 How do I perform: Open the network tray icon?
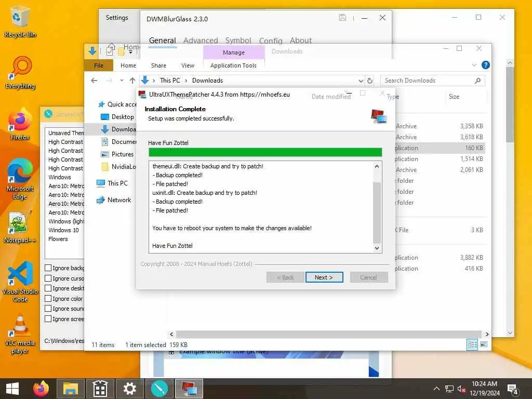[449, 389]
